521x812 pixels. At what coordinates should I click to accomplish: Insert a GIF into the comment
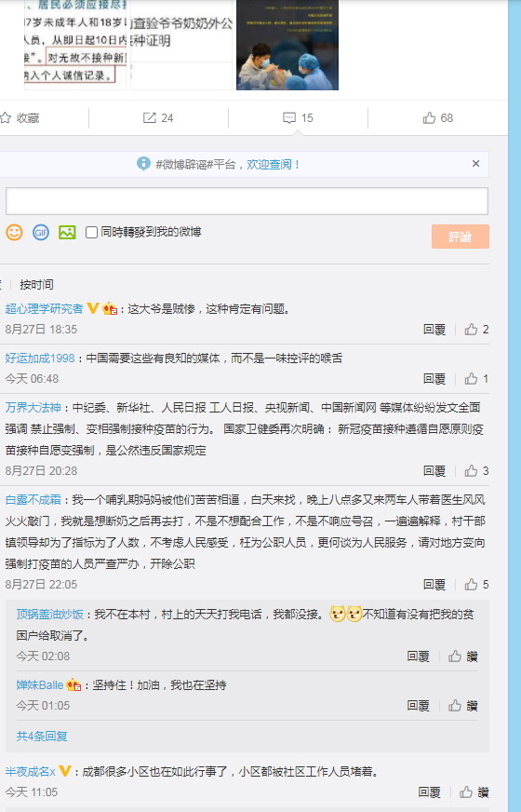[41, 232]
